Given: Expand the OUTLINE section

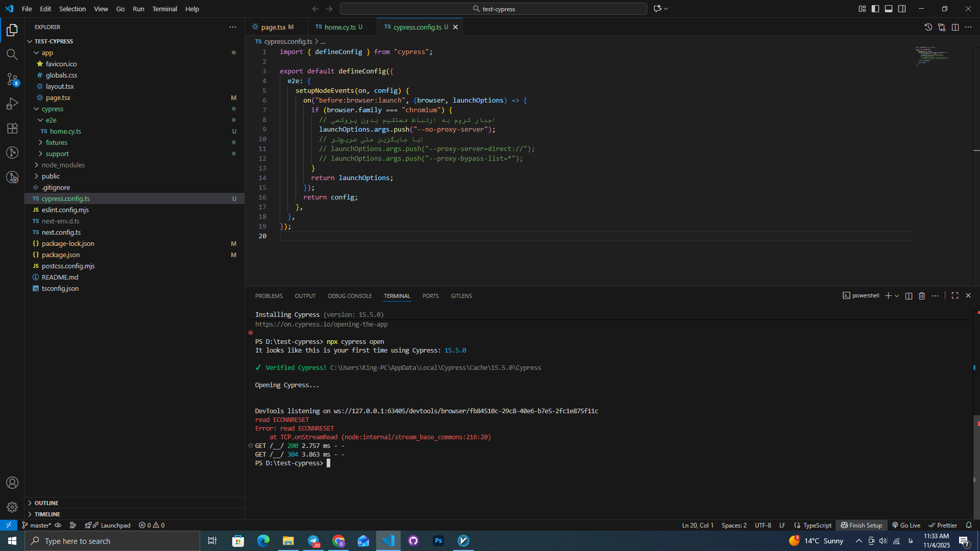Looking at the screenshot, I should tap(46, 503).
